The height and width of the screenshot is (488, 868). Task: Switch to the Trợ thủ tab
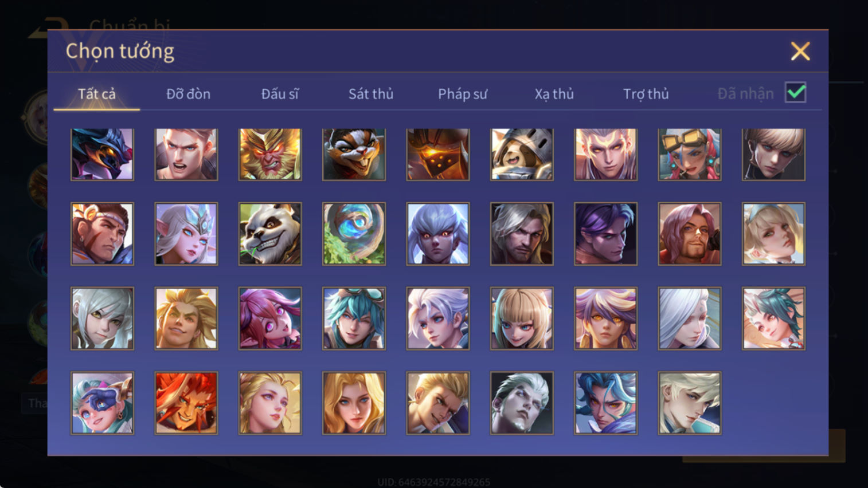click(646, 94)
